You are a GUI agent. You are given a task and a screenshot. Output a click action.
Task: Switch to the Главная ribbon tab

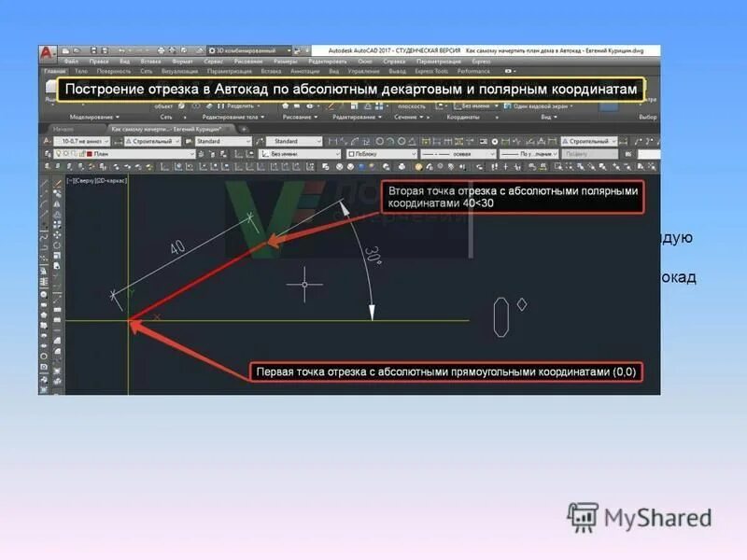55,72
